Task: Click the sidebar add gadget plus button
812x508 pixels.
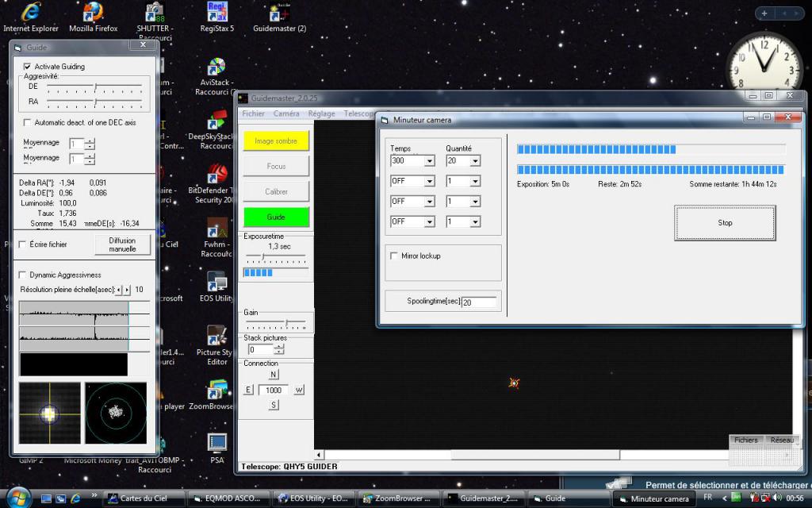Action: point(764,13)
